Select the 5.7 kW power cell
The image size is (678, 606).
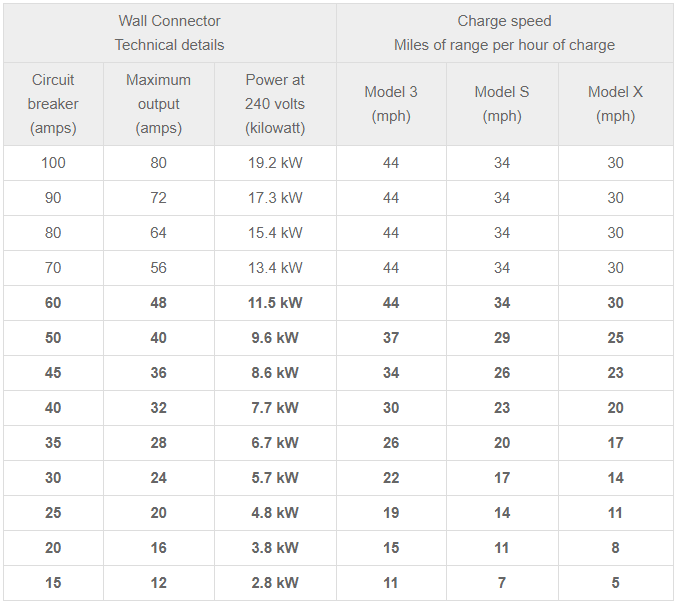pyautogui.click(x=275, y=478)
